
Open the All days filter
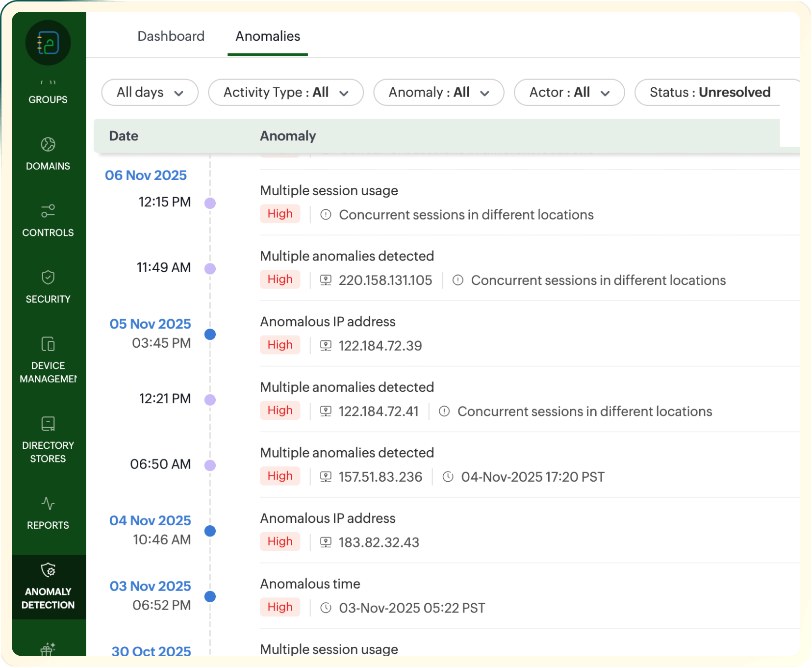(x=150, y=92)
